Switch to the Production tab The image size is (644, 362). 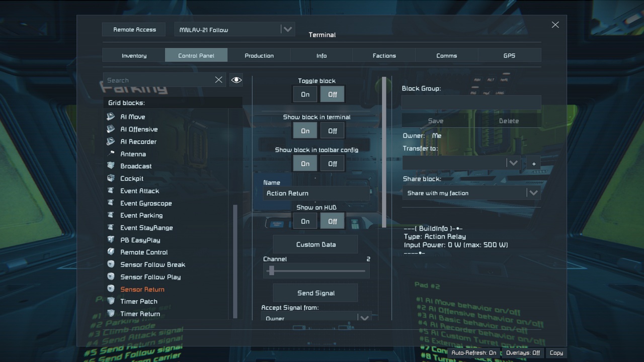(259, 55)
